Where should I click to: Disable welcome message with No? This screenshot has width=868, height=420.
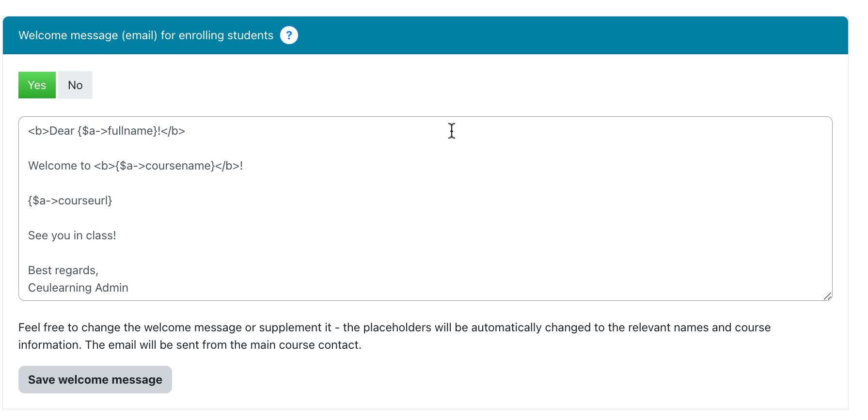pyautogui.click(x=75, y=85)
